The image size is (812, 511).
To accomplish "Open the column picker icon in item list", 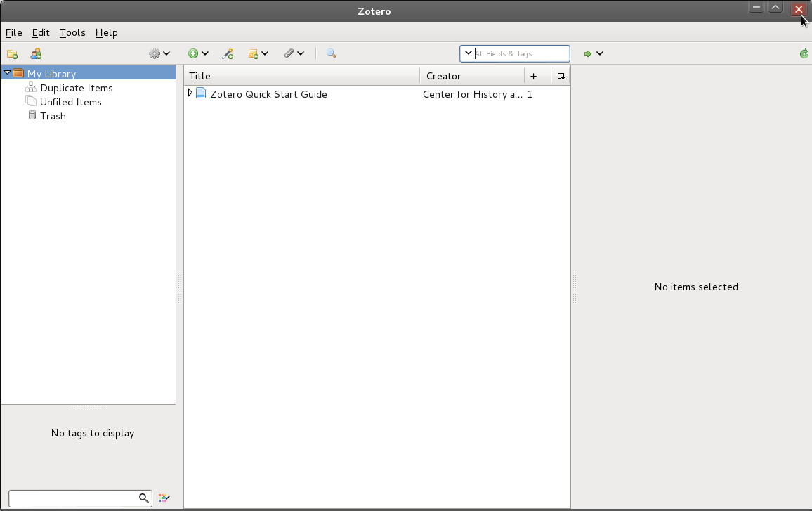I will point(560,75).
